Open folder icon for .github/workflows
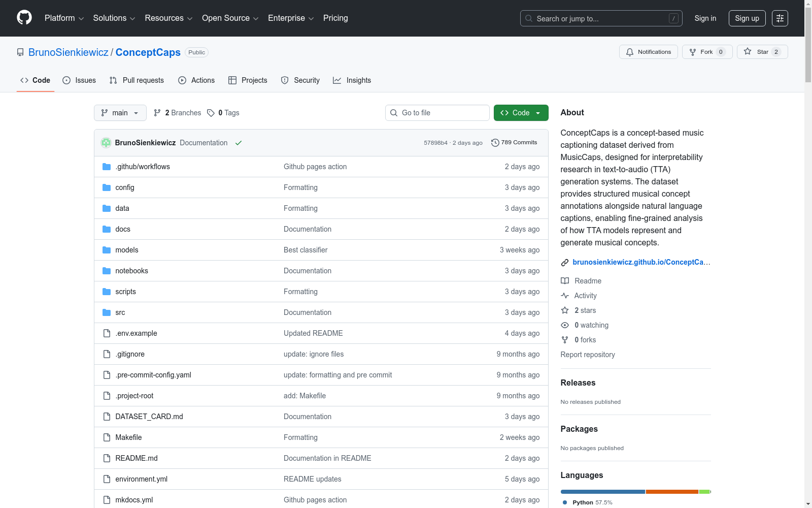The image size is (812, 508). 107,167
